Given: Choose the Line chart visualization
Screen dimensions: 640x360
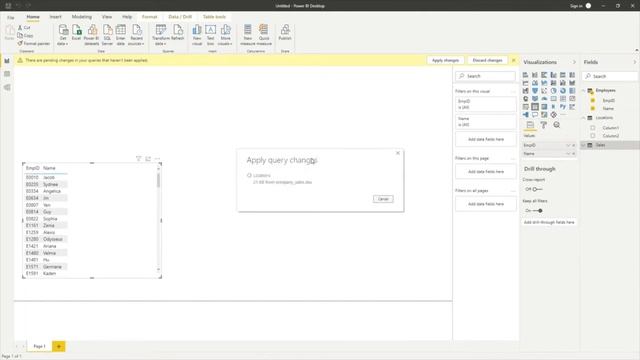Looking at the screenshot, I should (526, 83).
